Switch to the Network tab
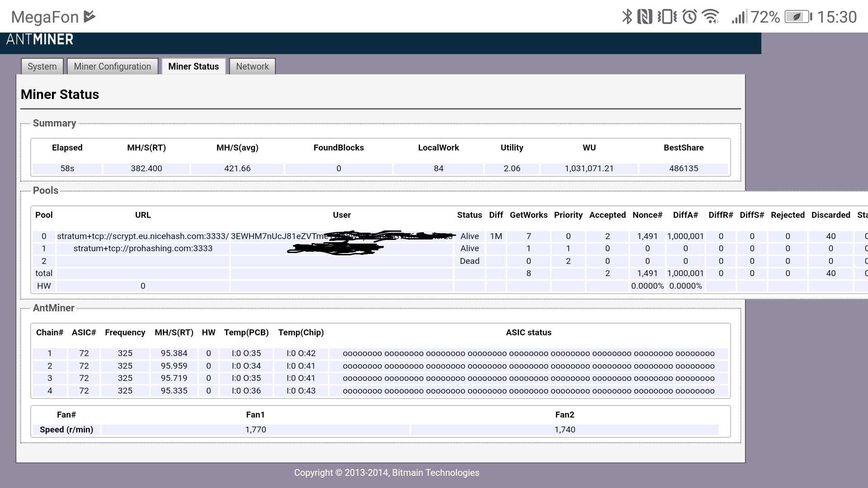Image resolution: width=868 pixels, height=488 pixels. pos(252,66)
